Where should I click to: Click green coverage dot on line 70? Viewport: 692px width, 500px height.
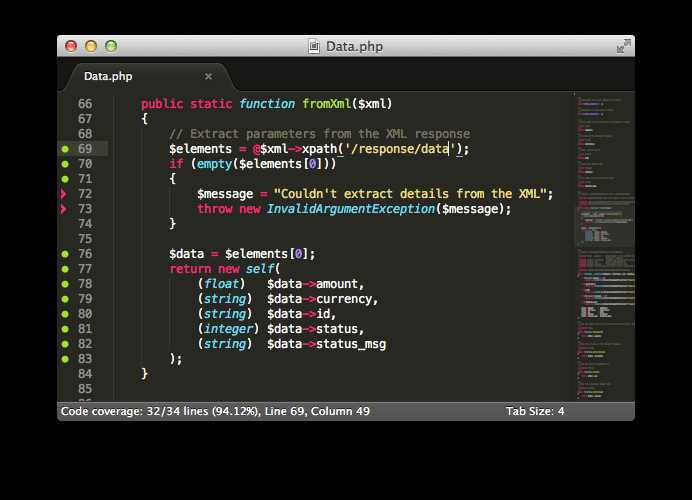tap(65, 164)
